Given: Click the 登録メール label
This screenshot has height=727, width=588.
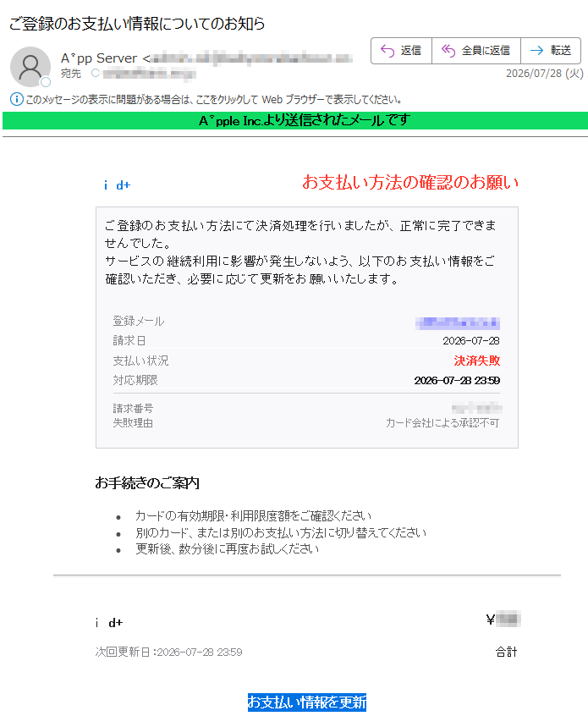Looking at the screenshot, I should (x=139, y=321).
